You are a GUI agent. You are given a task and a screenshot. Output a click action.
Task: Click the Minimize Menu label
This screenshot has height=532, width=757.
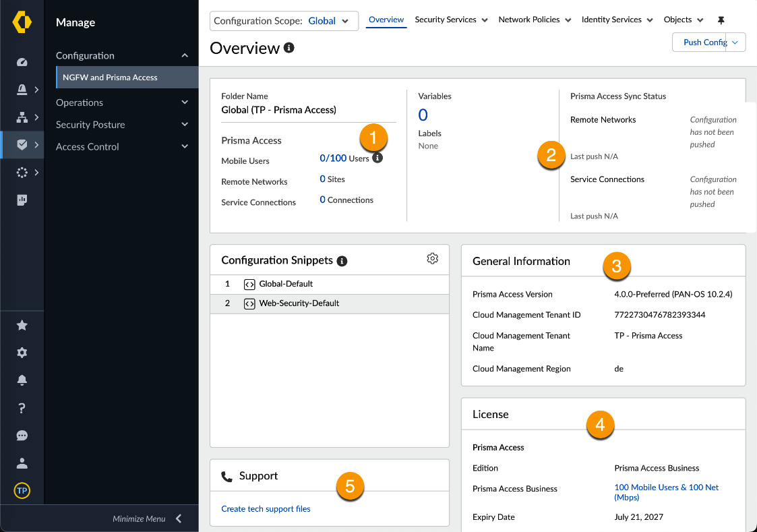[139, 519]
